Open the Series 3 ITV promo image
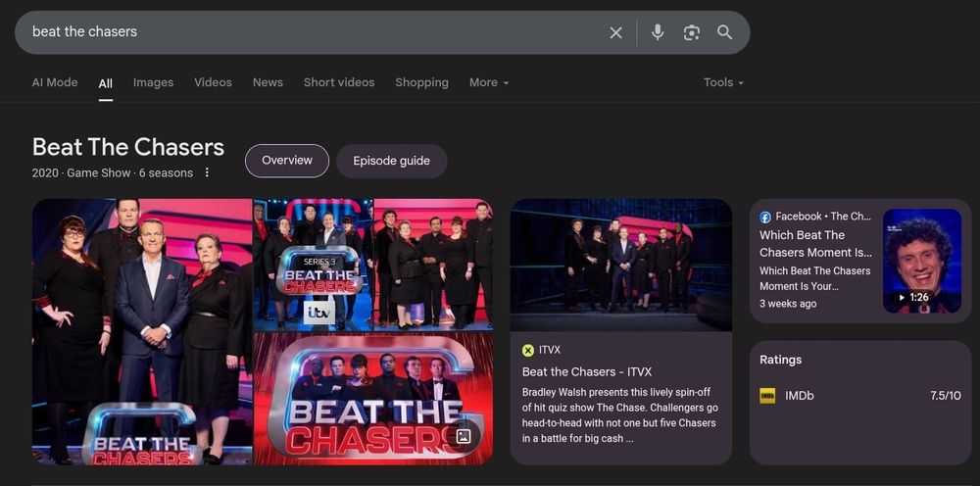This screenshot has height=486, width=980. click(313, 265)
